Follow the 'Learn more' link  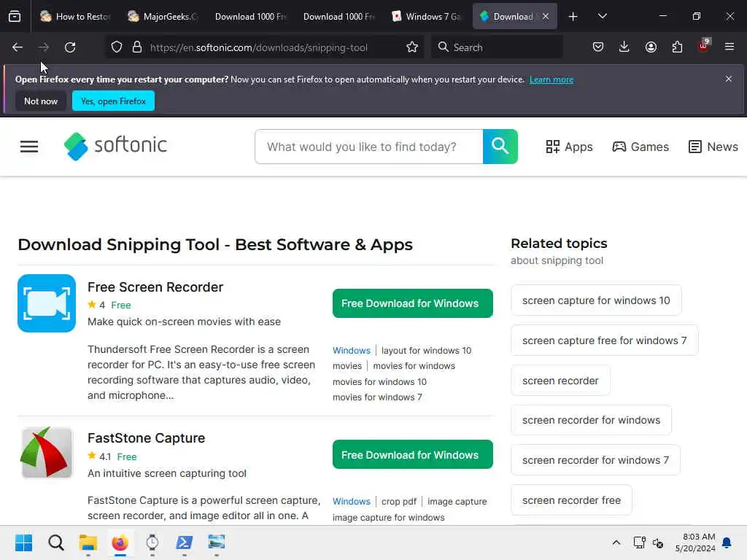tap(551, 79)
